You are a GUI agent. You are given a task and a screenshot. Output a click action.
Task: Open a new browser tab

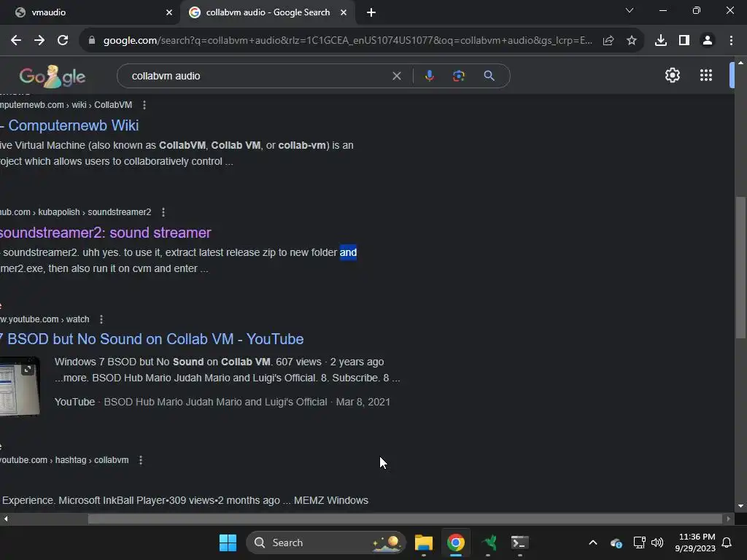[371, 12]
